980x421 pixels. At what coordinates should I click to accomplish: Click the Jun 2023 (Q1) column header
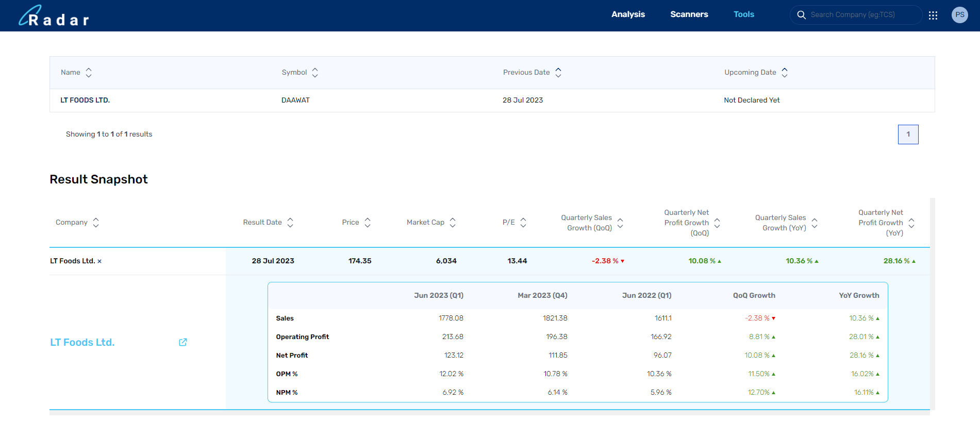439,295
